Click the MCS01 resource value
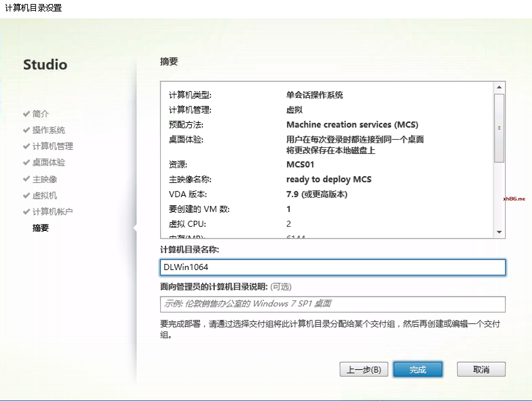 coord(300,164)
